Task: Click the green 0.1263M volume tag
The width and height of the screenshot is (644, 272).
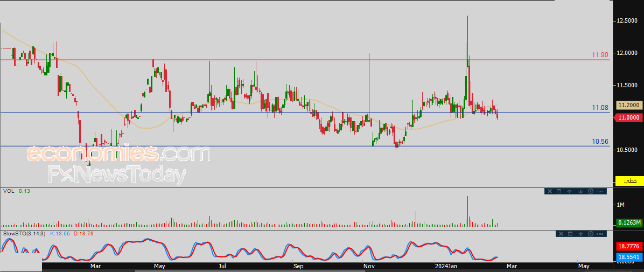Action: click(x=628, y=222)
